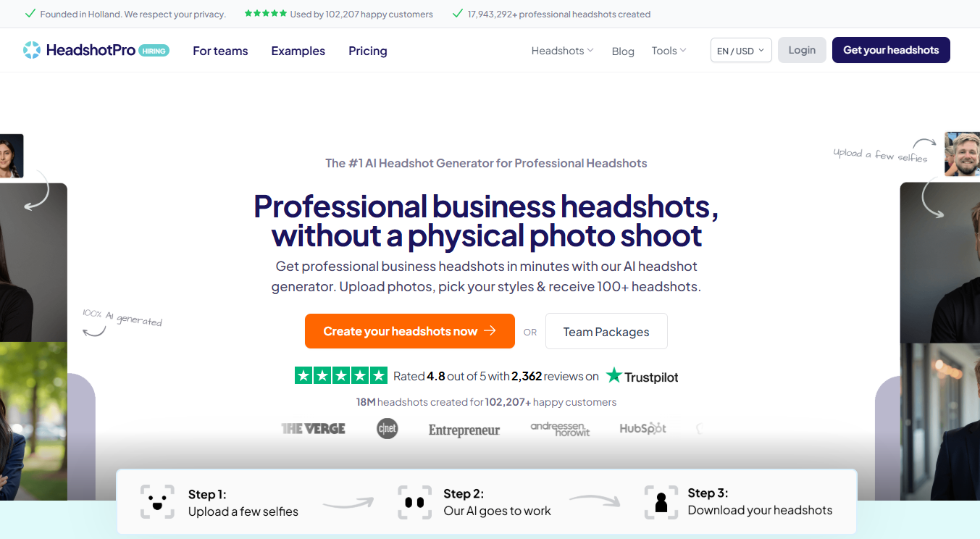Image resolution: width=980 pixels, height=539 pixels.
Task: Click The Verge logo
Action: 313,429
